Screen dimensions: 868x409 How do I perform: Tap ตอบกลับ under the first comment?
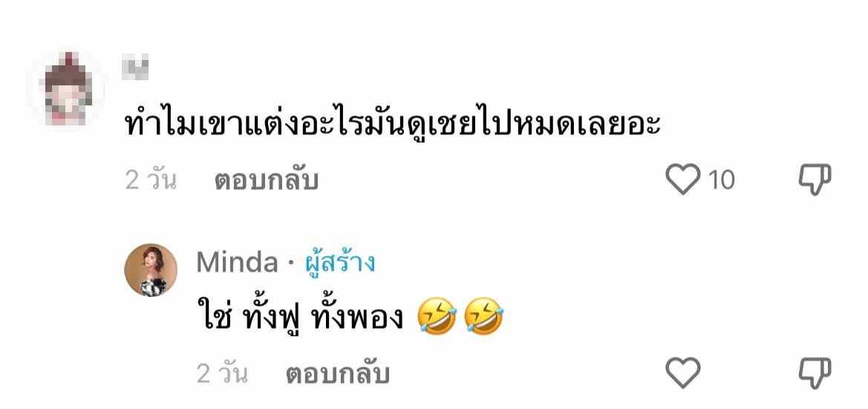click(x=267, y=180)
